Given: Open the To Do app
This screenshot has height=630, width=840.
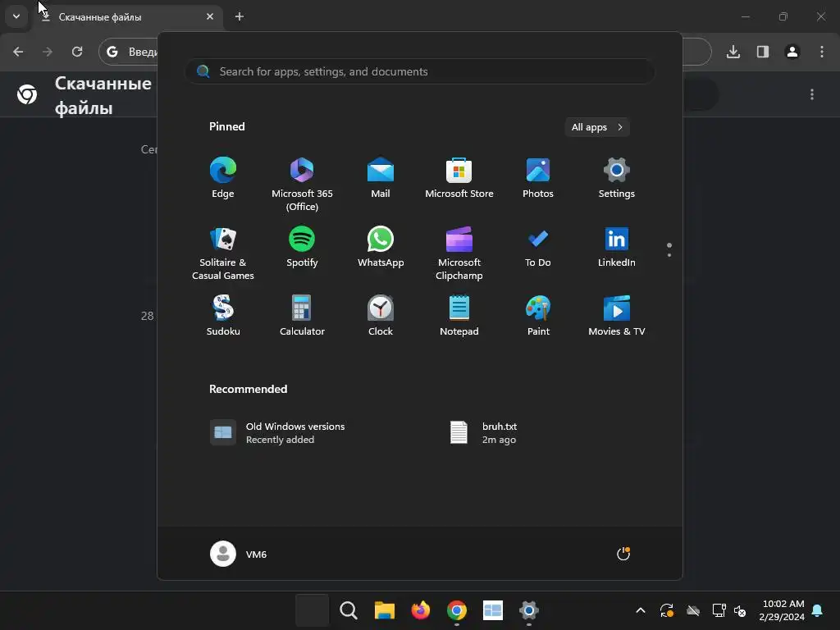Looking at the screenshot, I should pyautogui.click(x=538, y=247).
